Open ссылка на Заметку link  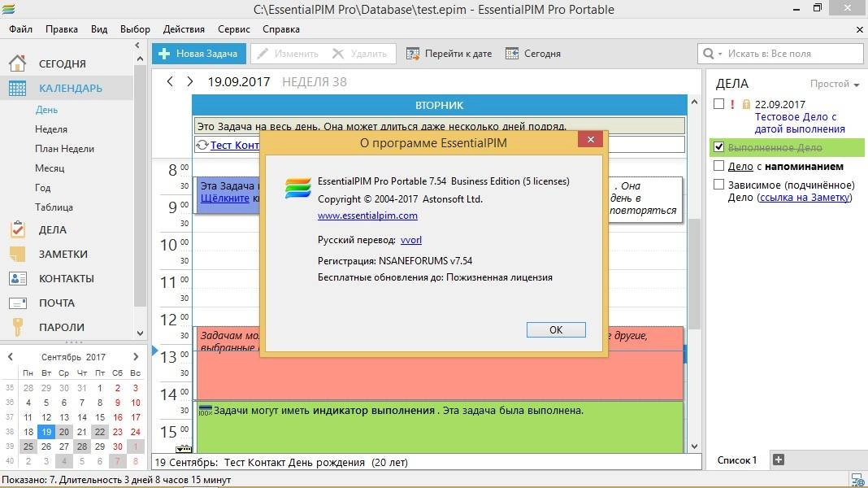pyautogui.click(x=805, y=197)
